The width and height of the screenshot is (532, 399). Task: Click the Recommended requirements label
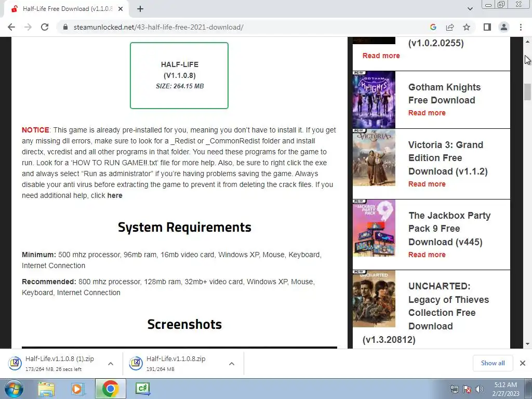tap(49, 282)
